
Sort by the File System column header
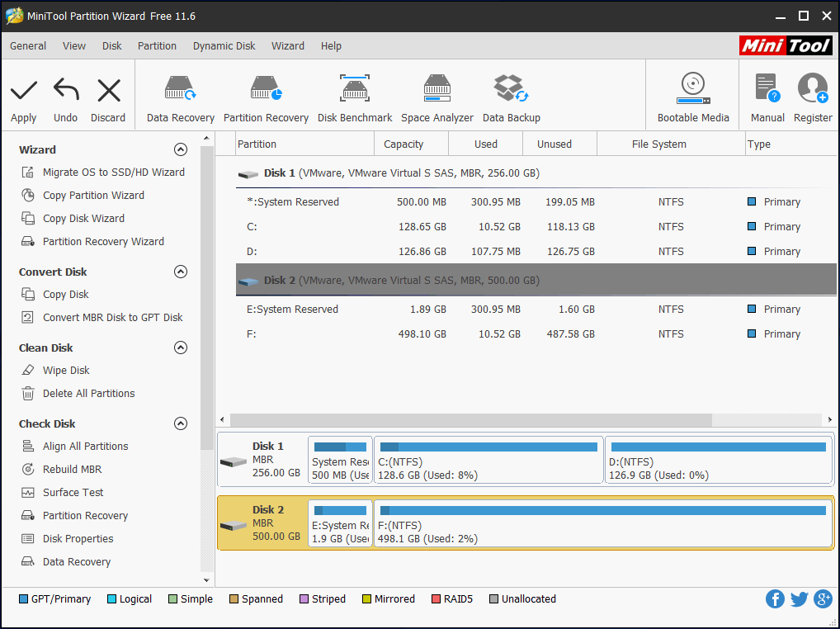pos(671,144)
